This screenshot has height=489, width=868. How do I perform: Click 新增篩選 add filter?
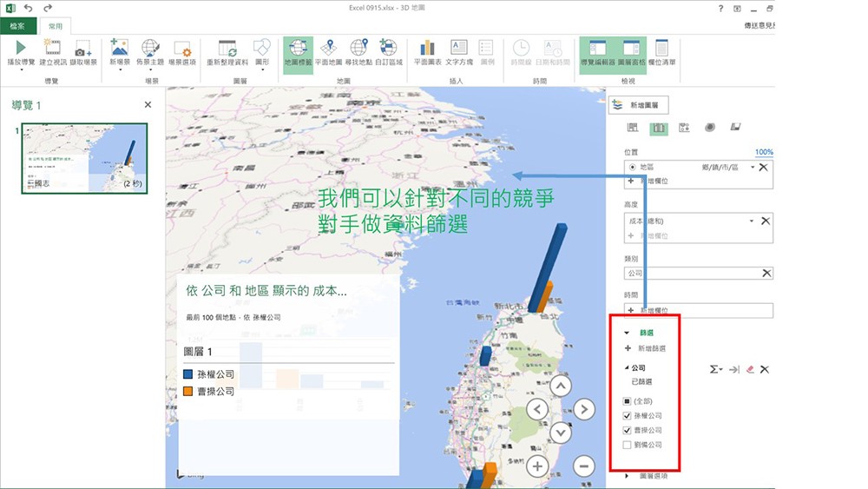point(646,348)
